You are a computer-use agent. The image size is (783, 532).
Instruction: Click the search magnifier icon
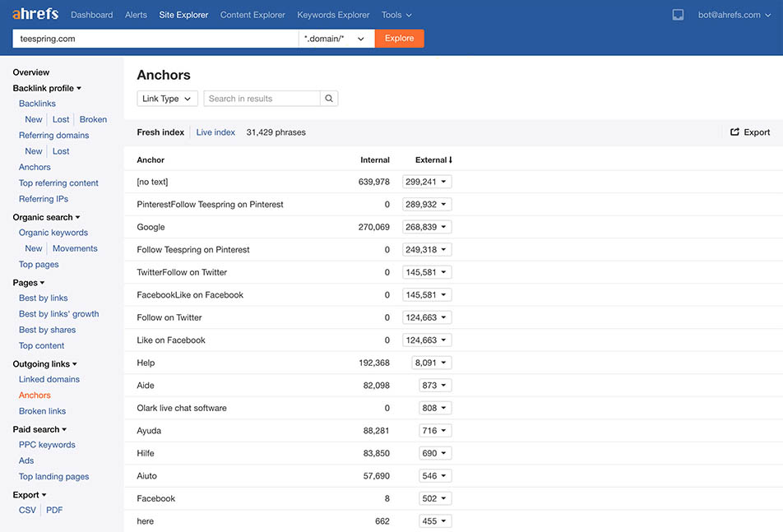(329, 99)
